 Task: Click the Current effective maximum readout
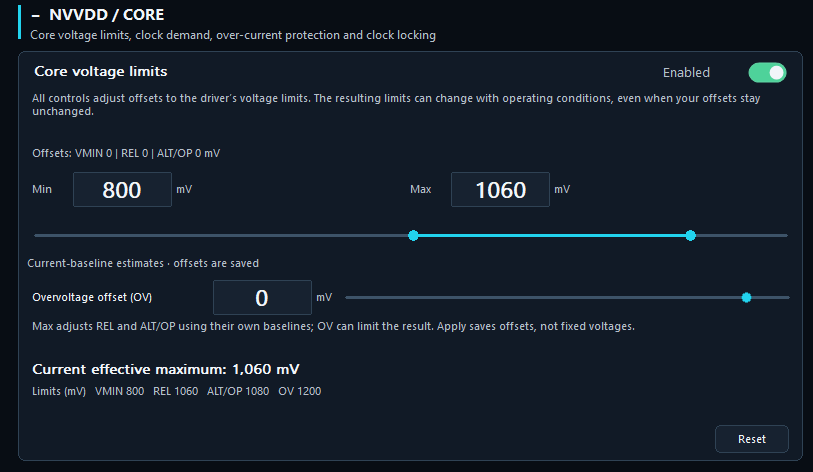click(x=166, y=369)
